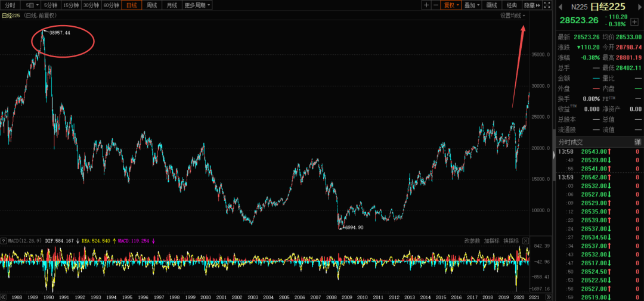Click 均价 value 28533.00
The height and width of the screenshot is (301, 644).
coord(628,37)
